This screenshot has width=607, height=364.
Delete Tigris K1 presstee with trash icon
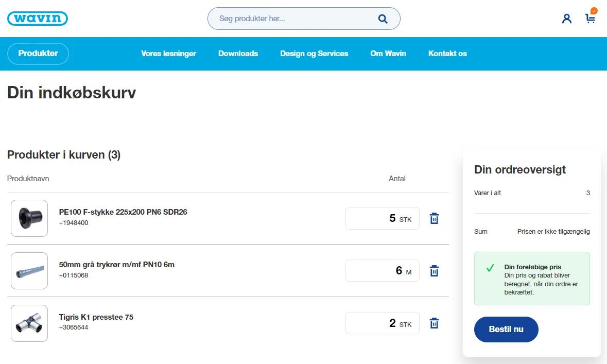434,323
